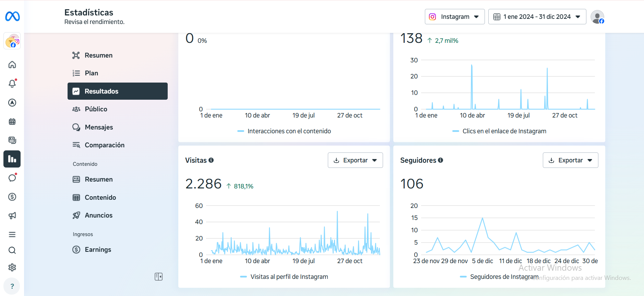The width and height of the screenshot is (644, 296).
Task: Click the Meta logo icon
Action: [x=12, y=16]
